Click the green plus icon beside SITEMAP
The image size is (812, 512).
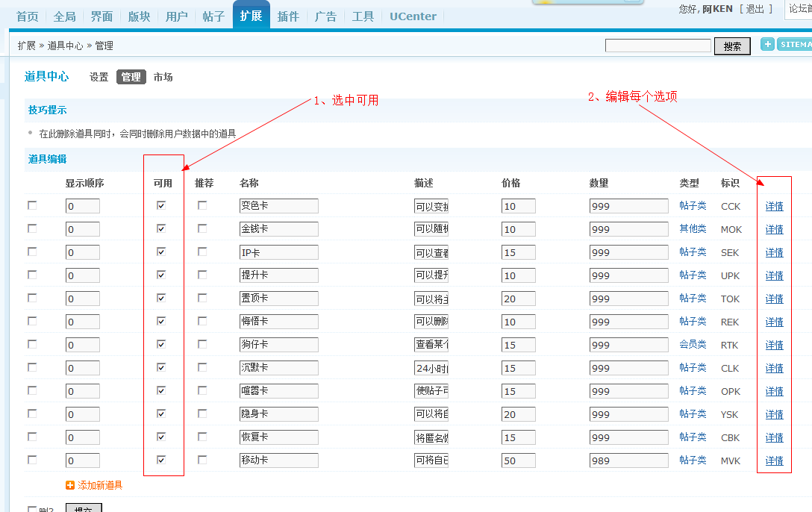pyautogui.click(x=767, y=45)
